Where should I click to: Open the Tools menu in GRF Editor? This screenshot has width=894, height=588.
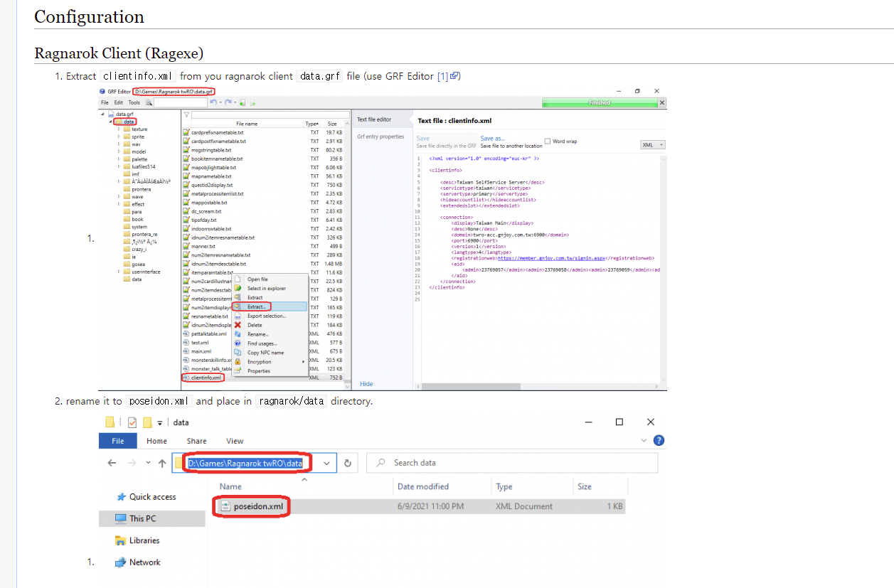point(134,102)
